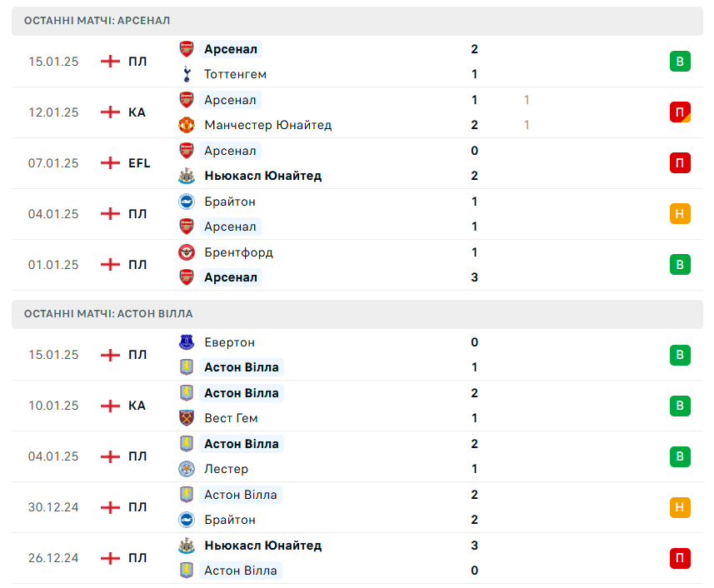
Task: Click the West Ham crest icon
Action: (187, 418)
